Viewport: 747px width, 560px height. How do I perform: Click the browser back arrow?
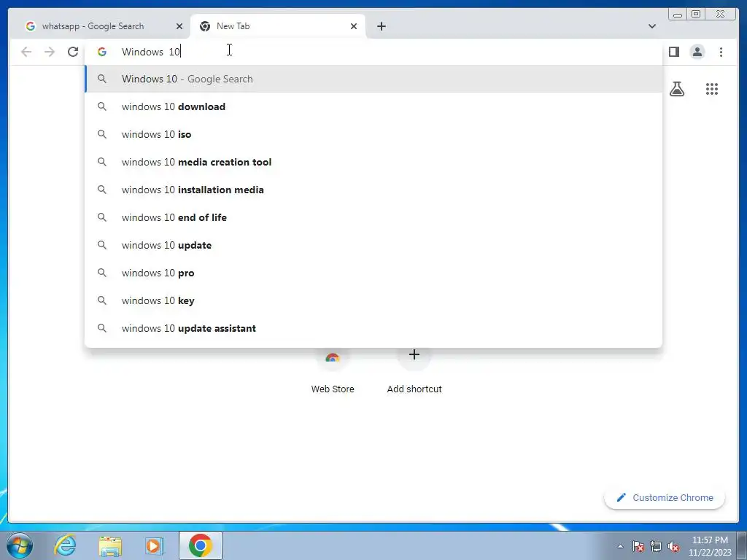26,52
